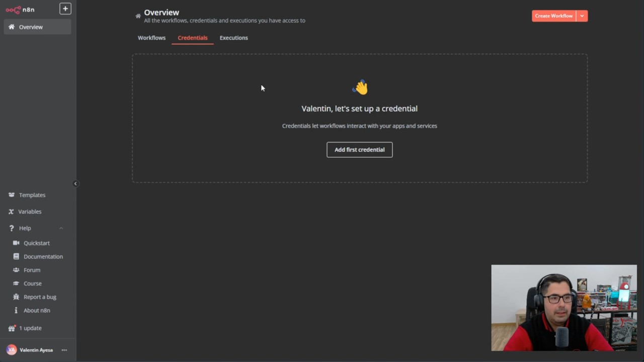Click the Valentin Ayesa user name
The width and height of the screenshot is (644, 362).
[x=36, y=350]
